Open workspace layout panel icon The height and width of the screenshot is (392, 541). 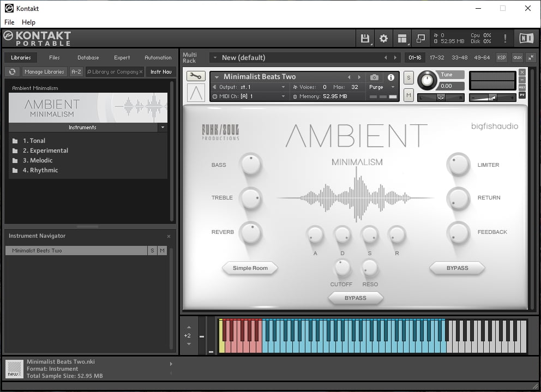(x=402, y=38)
